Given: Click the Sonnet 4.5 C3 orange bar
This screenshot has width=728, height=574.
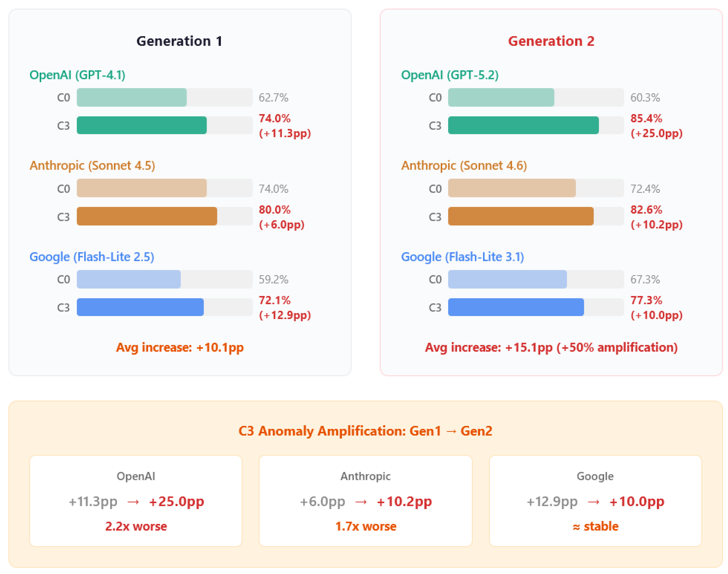Looking at the screenshot, I should (147, 216).
